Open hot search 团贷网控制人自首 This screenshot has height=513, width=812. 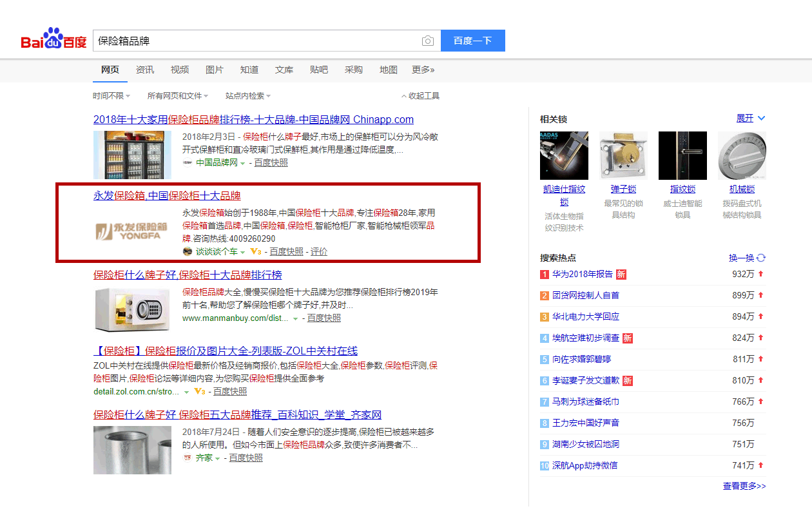pyautogui.click(x=585, y=295)
